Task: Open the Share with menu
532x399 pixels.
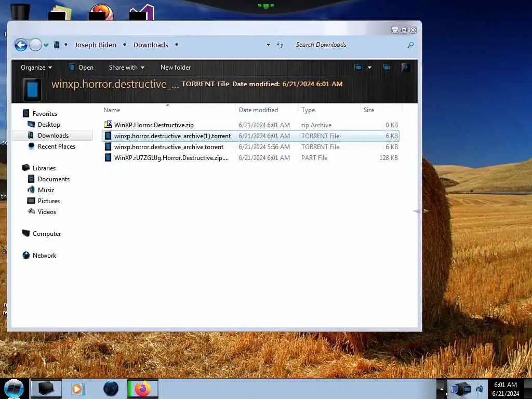Action: 127,68
